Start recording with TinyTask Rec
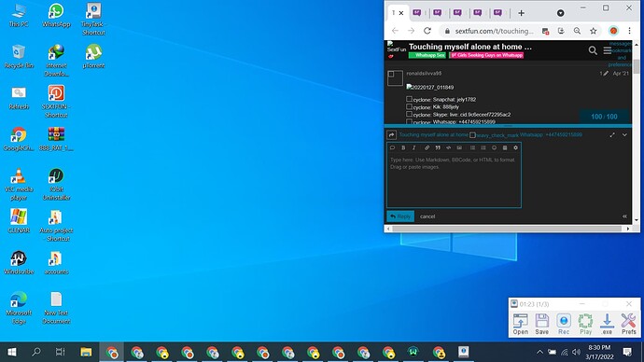Viewport: 644px width, 362px height. 564,324
